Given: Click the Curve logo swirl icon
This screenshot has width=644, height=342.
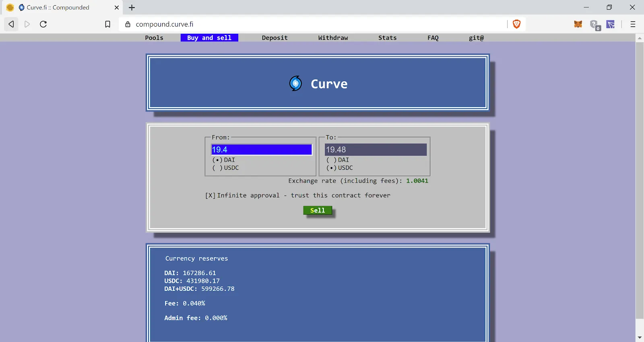Looking at the screenshot, I should [x=295, y=83].
